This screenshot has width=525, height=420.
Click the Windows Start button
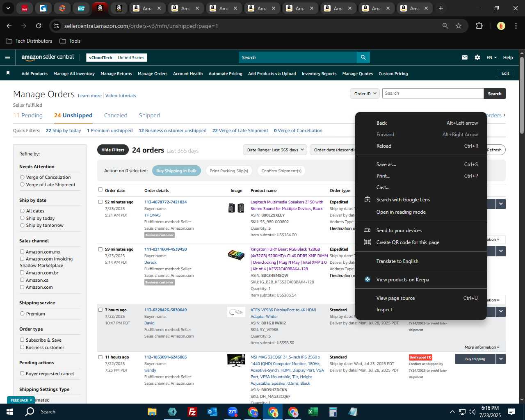click(10, 412)
